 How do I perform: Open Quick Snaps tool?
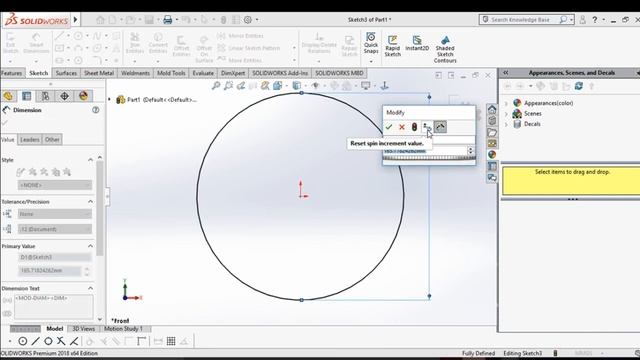point(371,44)
